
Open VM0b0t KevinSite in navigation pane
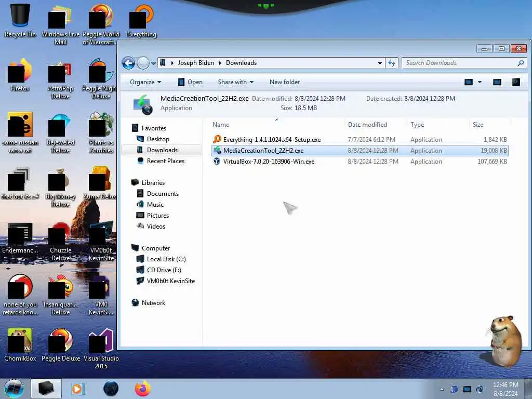(x=166, y=281)
